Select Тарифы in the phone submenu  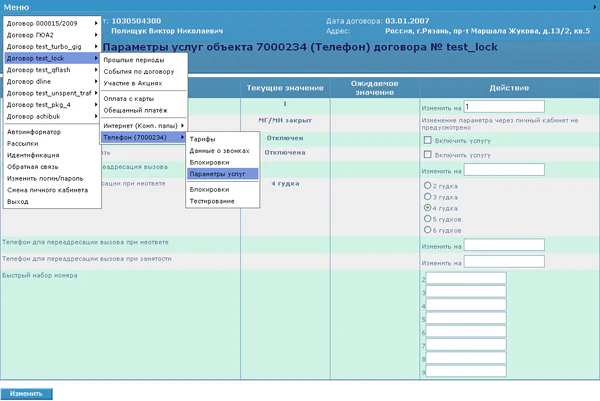pyautogui.click(x=203, y=138)
